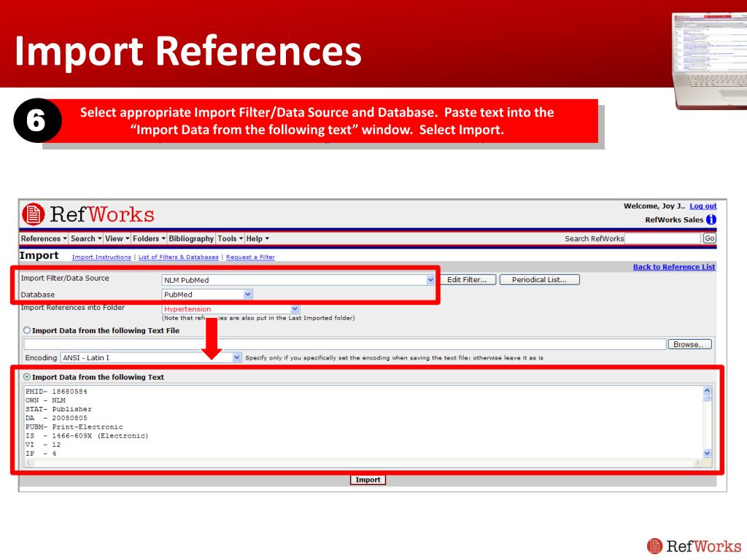Open the Help menu
747x560 pixels.
coord(258,238)
